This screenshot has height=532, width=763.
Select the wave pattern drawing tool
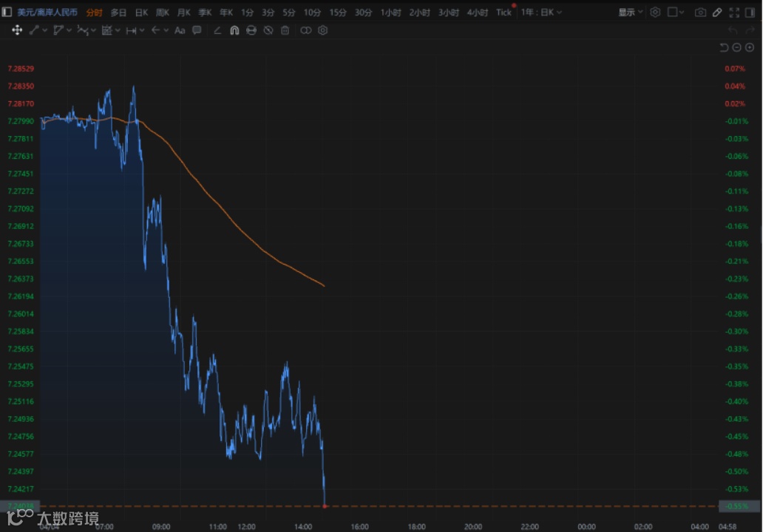tap(83, 30)
